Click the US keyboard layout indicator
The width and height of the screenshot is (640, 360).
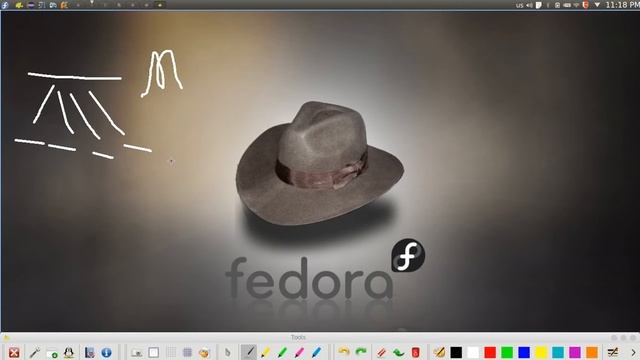pos(519,5)
